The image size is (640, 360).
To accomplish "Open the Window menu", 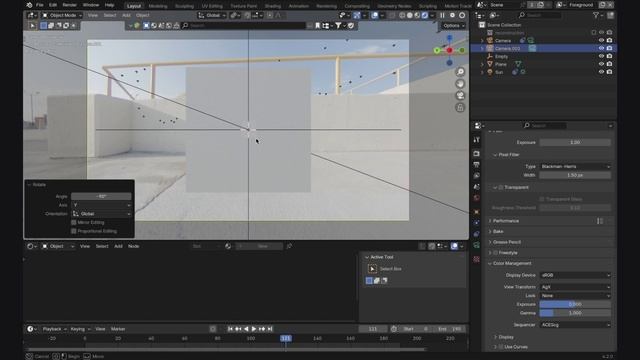I will coord(91,5).
